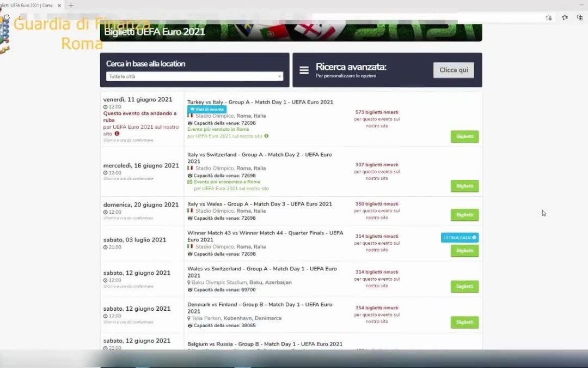Click the Cerca in base alla location heading
Image resolution: width=588 pixels, height=368 pixels.
[x=145, y=64]
